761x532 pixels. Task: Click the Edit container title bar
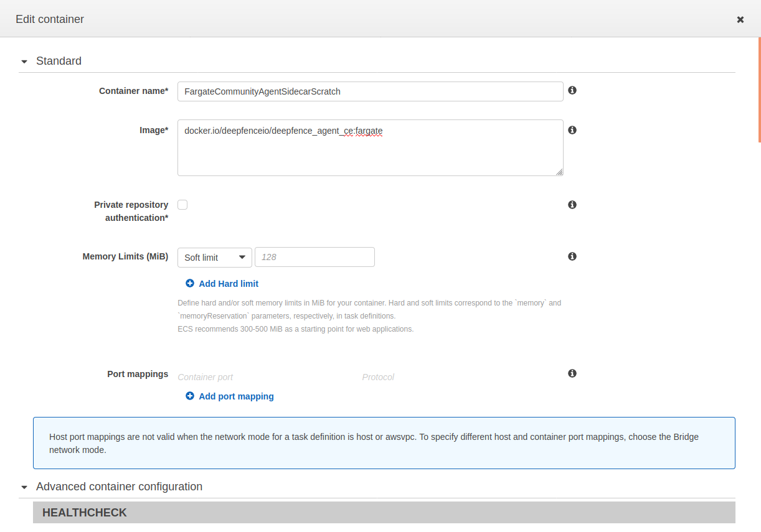coord(50,19)
